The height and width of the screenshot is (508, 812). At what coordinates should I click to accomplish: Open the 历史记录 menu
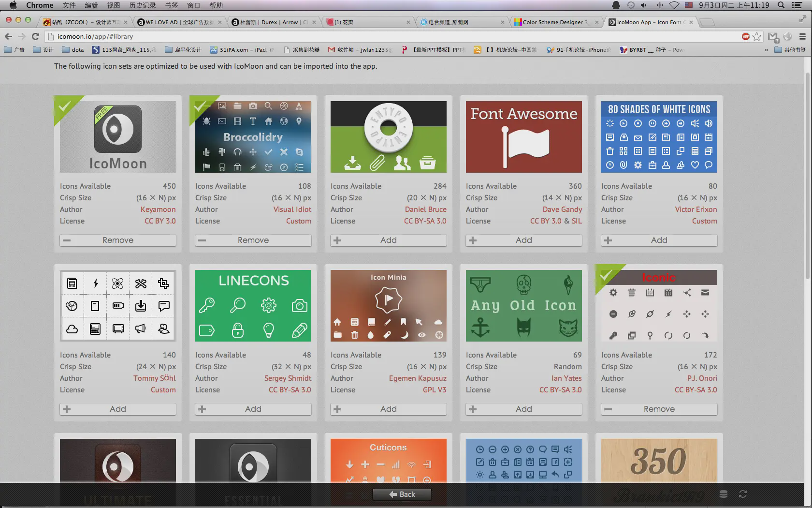tap(142, 5)
